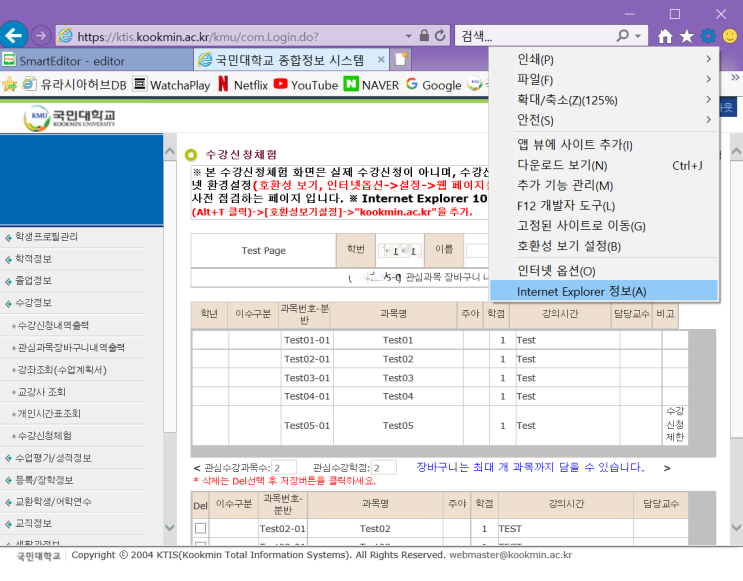The width and height of the screenshot is (743, 581).
Task: Close the 국민대학교 종합정보 시스템 tab
Action: pyautogui.click(x=381, y=60)
